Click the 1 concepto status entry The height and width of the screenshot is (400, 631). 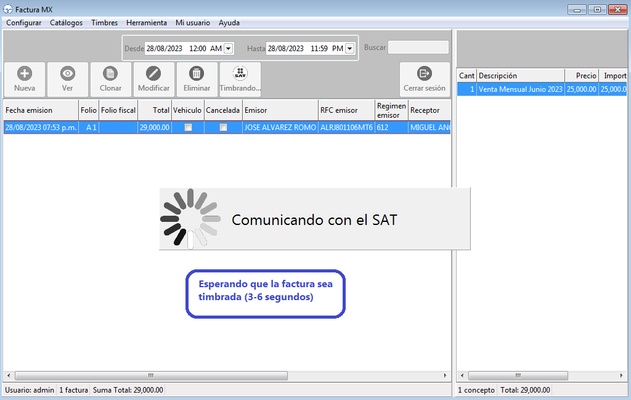click(x=476, y=390)
